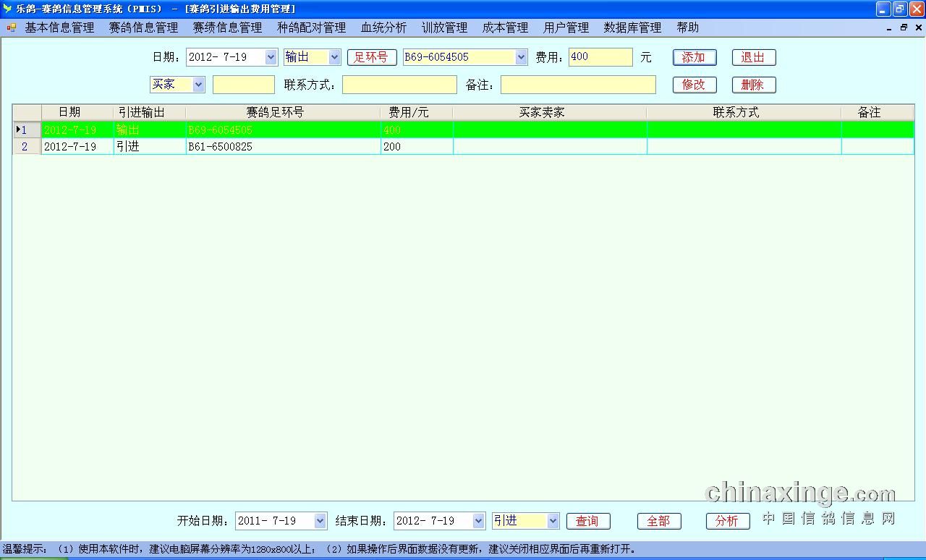Open the 赛绩信息管理 menu
This screenshot has width=926, height=560.
tap(227, 27)
